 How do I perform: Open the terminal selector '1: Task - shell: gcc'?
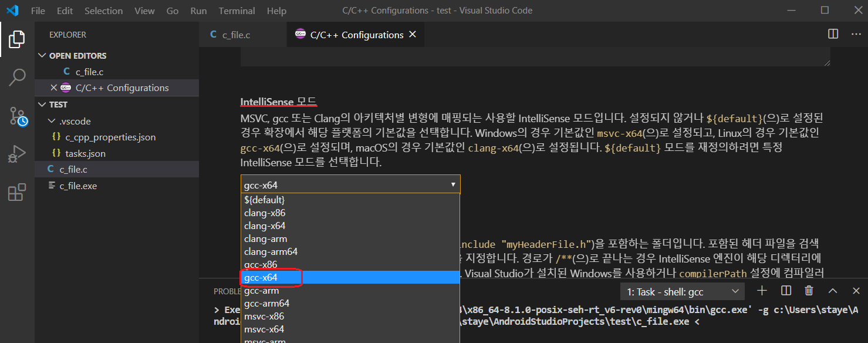click(683, 291)
